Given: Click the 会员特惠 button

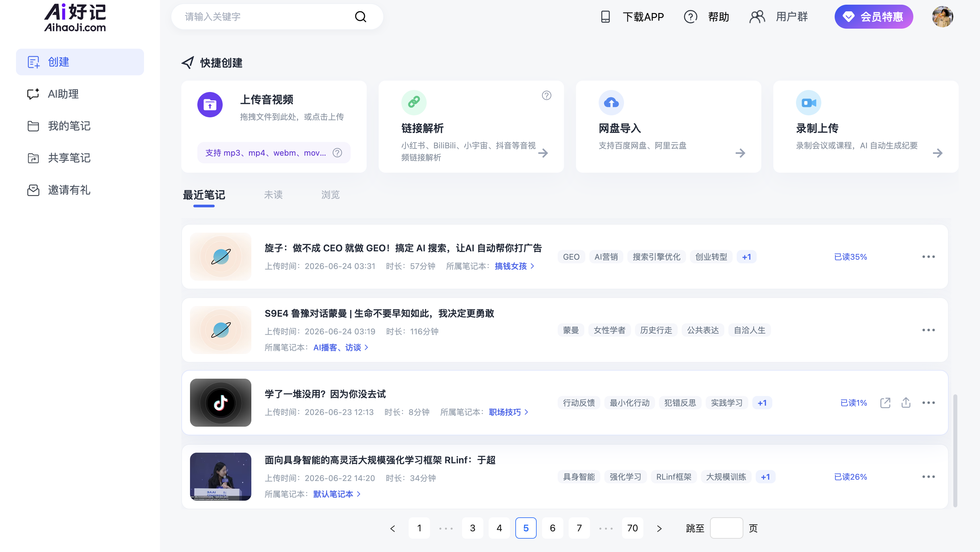Looking at the screenshot, I should 873,17.
